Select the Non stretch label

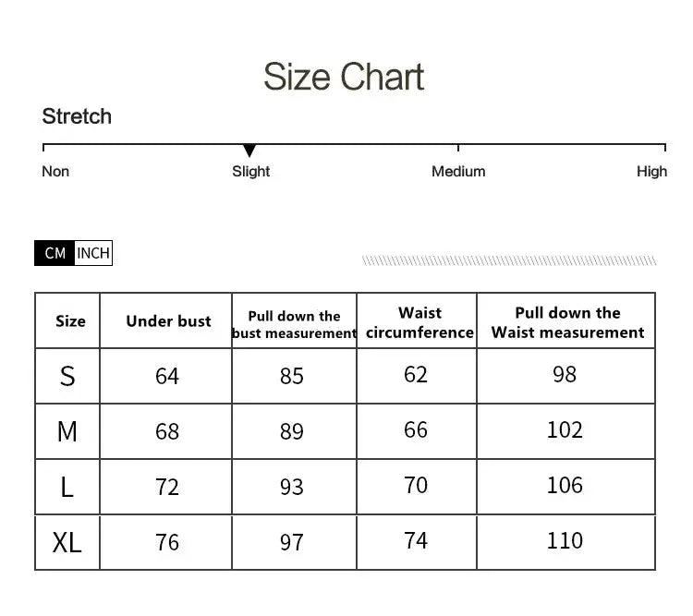(x=55, y=172)
